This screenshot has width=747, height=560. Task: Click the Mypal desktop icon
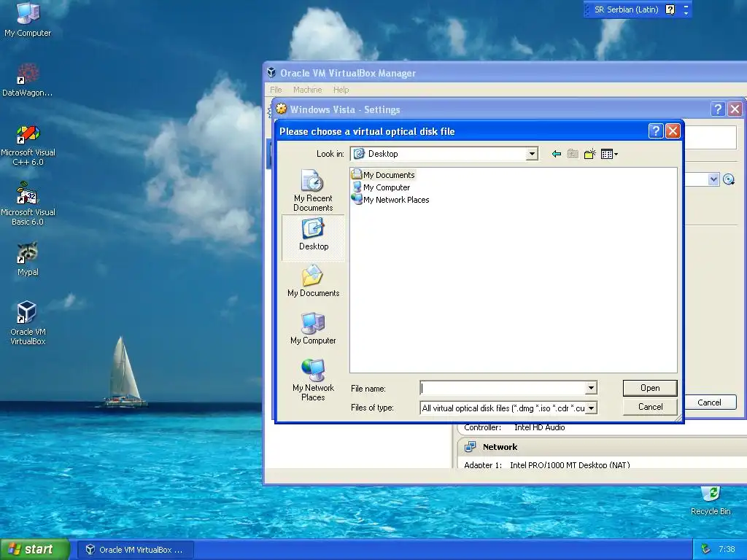[28, 260]
